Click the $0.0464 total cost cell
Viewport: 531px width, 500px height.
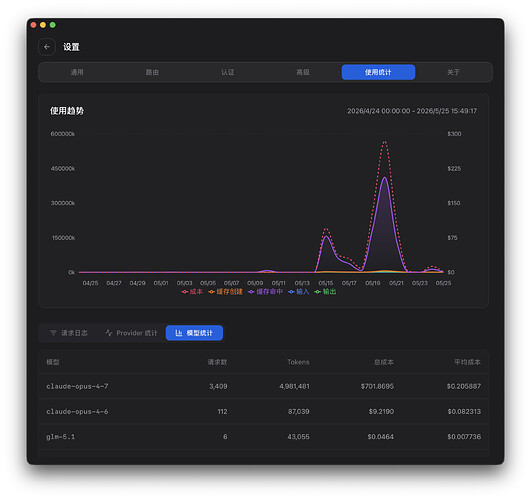381,437
